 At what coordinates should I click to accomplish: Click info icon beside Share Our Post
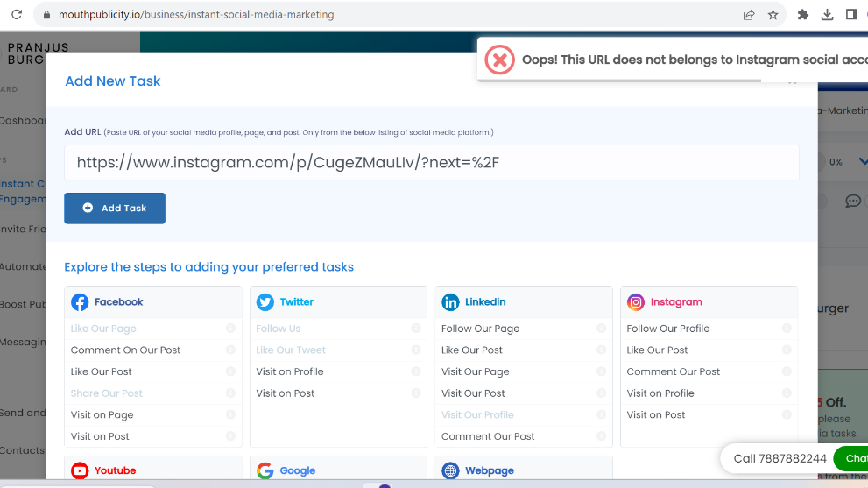(231, 393)
